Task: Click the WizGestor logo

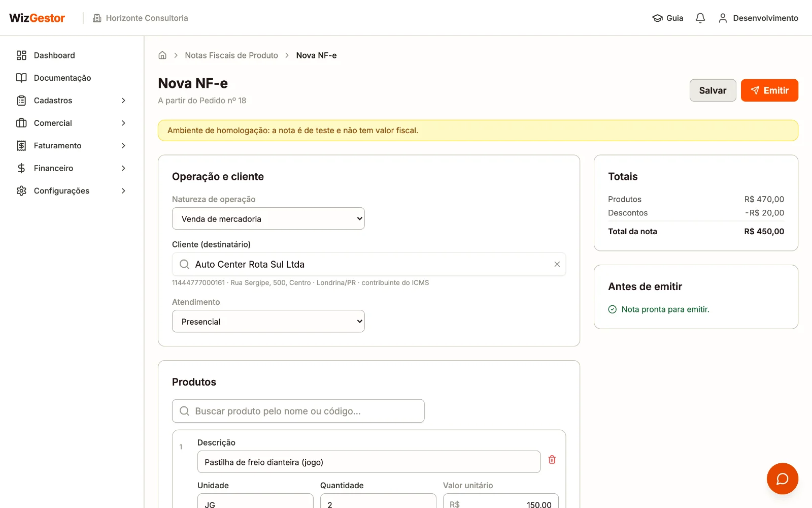Action: (37, 18)
